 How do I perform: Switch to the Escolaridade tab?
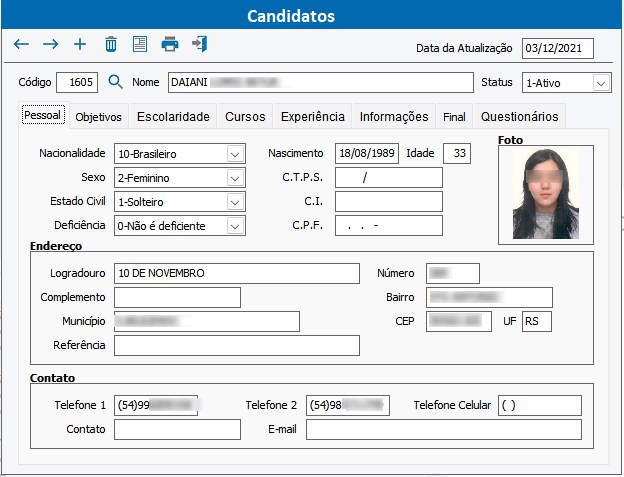tap(173, 117)
